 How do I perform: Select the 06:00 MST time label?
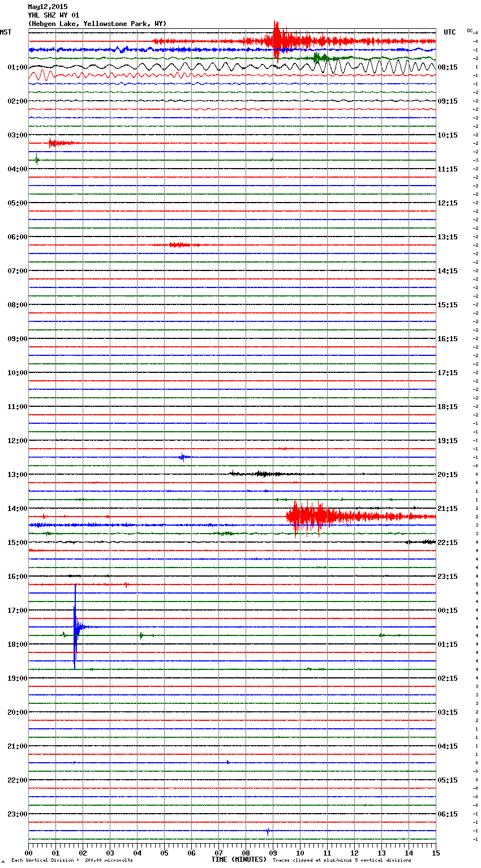pyautogui.click(x=18, y=237)
